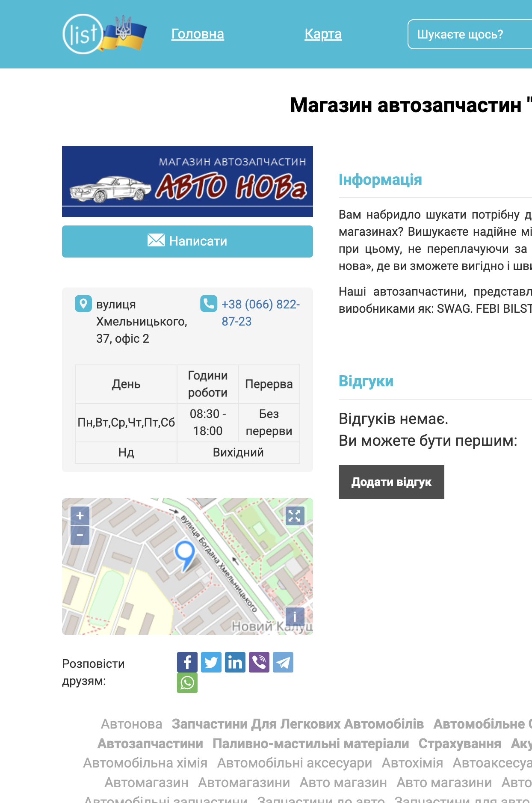Share via Viber
Screen dimensions: 532x803
(259, 662)
